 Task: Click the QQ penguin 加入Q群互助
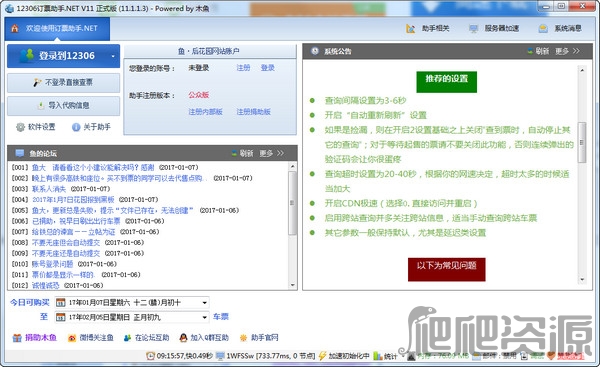(183, 338)
